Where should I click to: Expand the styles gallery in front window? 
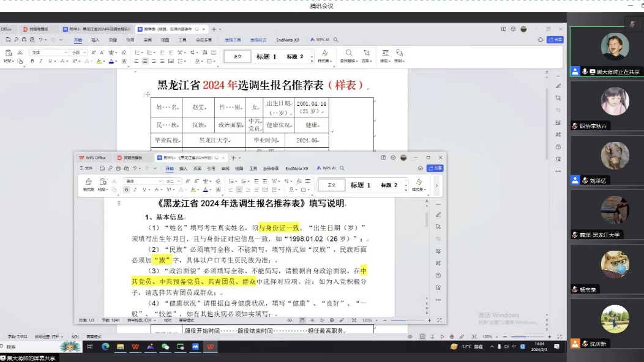click(x=436, y=185)
